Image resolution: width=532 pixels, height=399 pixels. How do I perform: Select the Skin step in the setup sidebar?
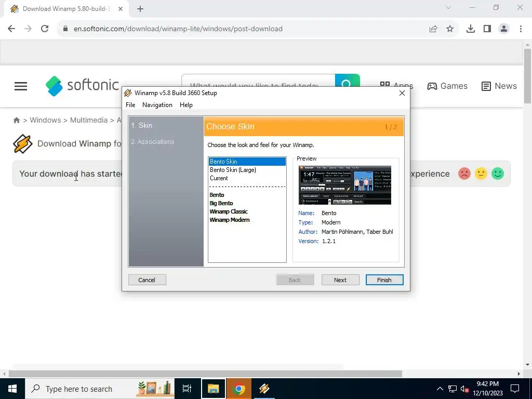pos(142,125)
